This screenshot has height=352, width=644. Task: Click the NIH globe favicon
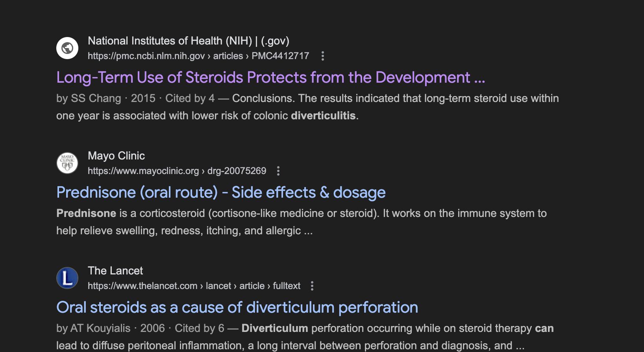pyautogui.click(x=67, y=48)
